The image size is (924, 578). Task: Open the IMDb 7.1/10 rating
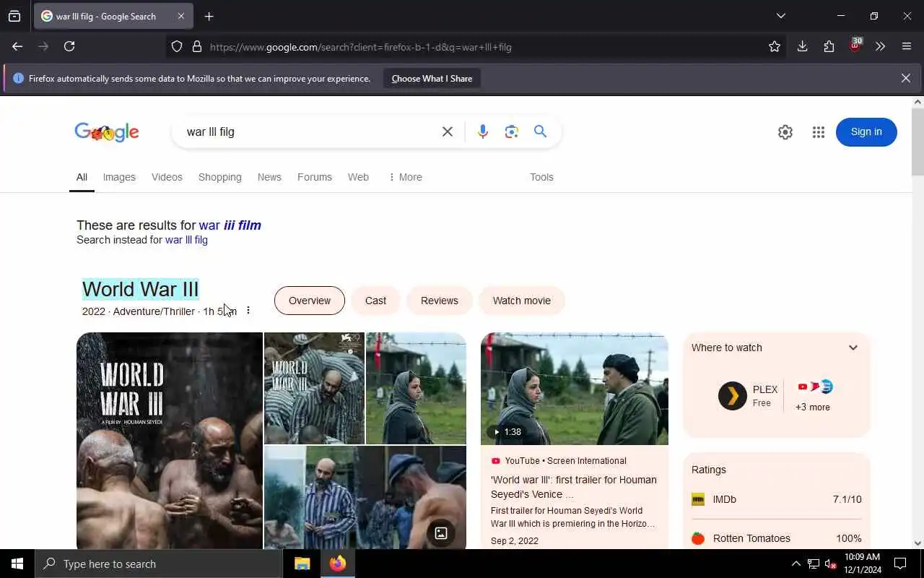pyautogui.click(x=777, y=499)
